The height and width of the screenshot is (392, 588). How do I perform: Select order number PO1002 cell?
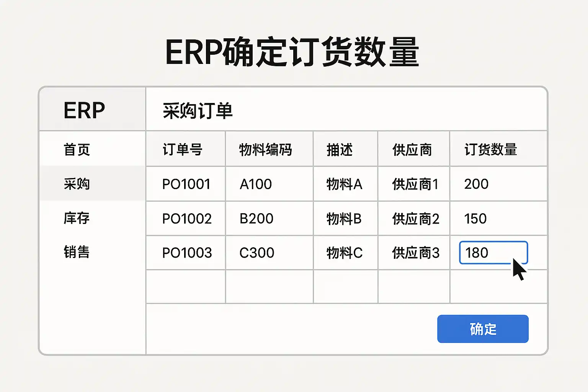point(187,219)
